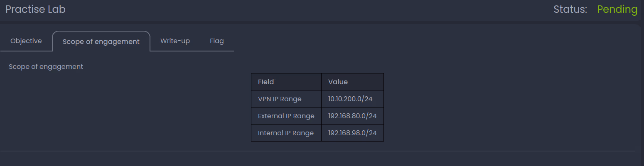The height and width of the screenshot is (166, 644).
Task: Click the green Pending status text
Action: (617, 10)
